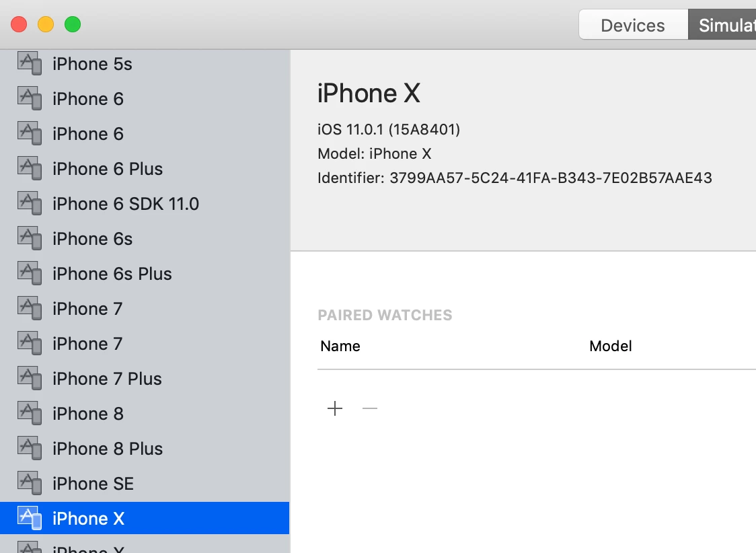Select the iPhone 6 entry directly above iPhone 6 Plus
Image resolution: width=756 pixels, height=553 pixels.
point(145,134)
